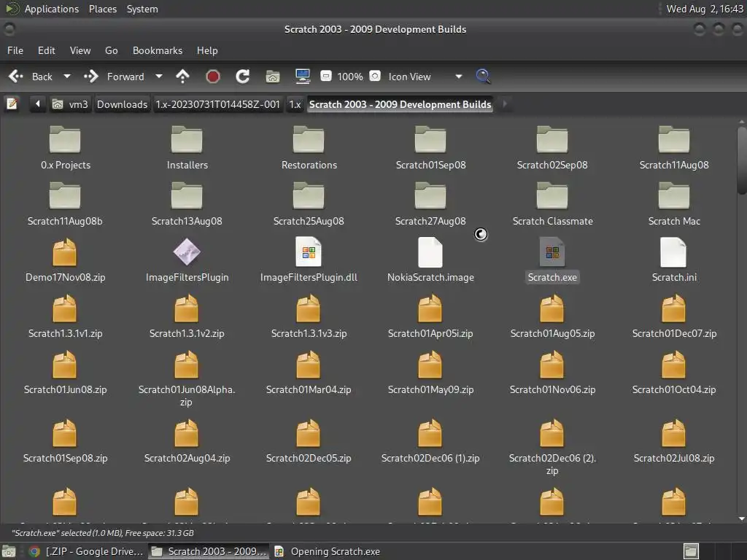747x560 pixels.
Task: Select ImageFiltersPlugin.dll file
Action: (309, 260)
